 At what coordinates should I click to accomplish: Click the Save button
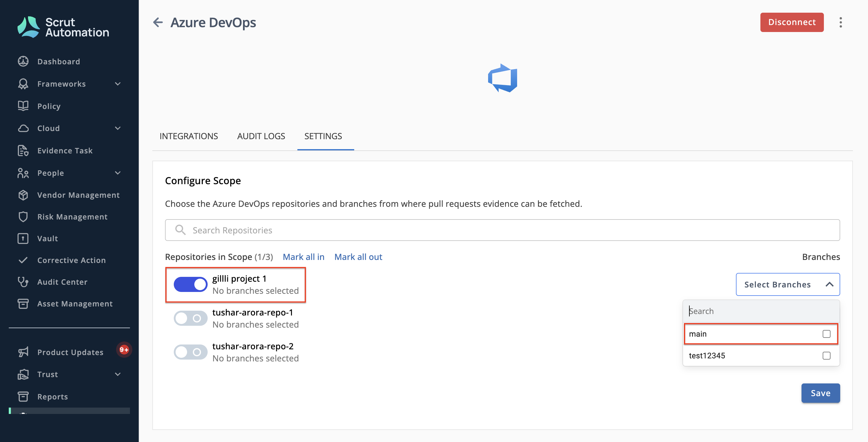(821, 393)
